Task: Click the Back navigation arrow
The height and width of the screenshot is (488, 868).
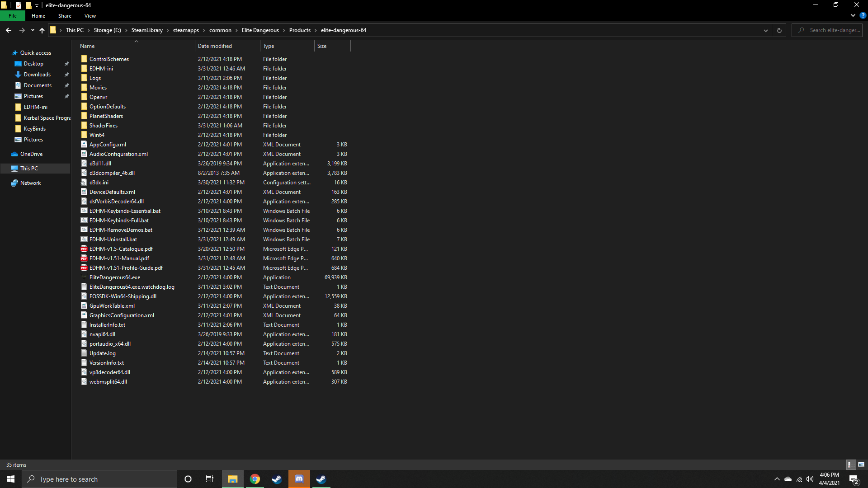Action: [x=9, y=30]
